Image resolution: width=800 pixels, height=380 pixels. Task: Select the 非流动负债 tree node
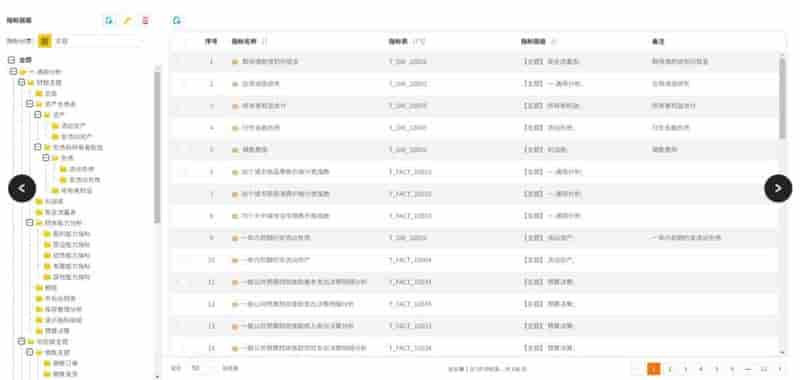point(85,180)
